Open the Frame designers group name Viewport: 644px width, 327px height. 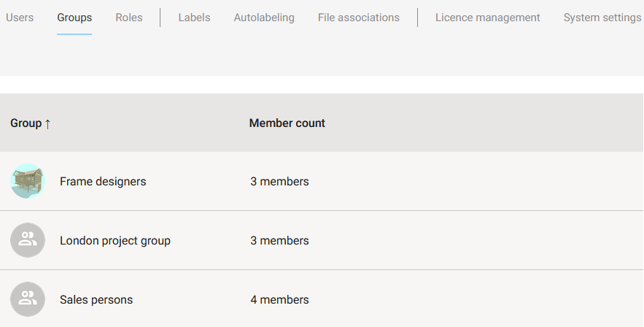tap(103, 182)
